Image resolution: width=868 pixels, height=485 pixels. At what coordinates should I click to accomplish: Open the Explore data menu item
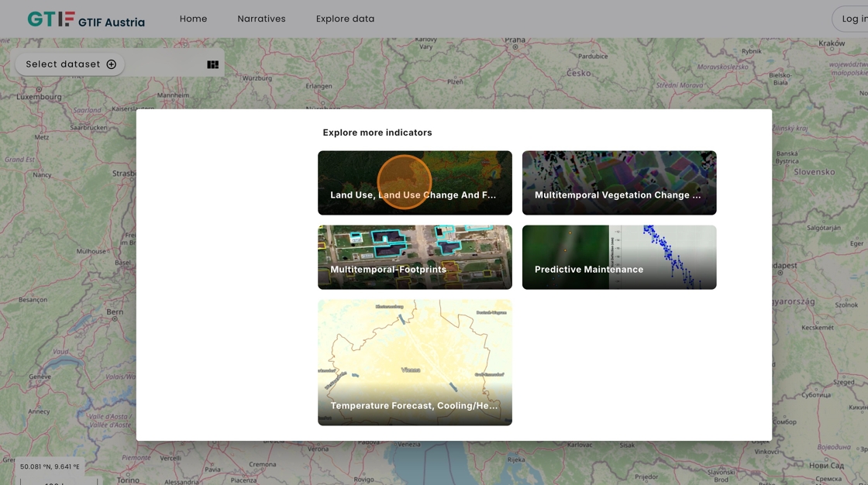345,19
